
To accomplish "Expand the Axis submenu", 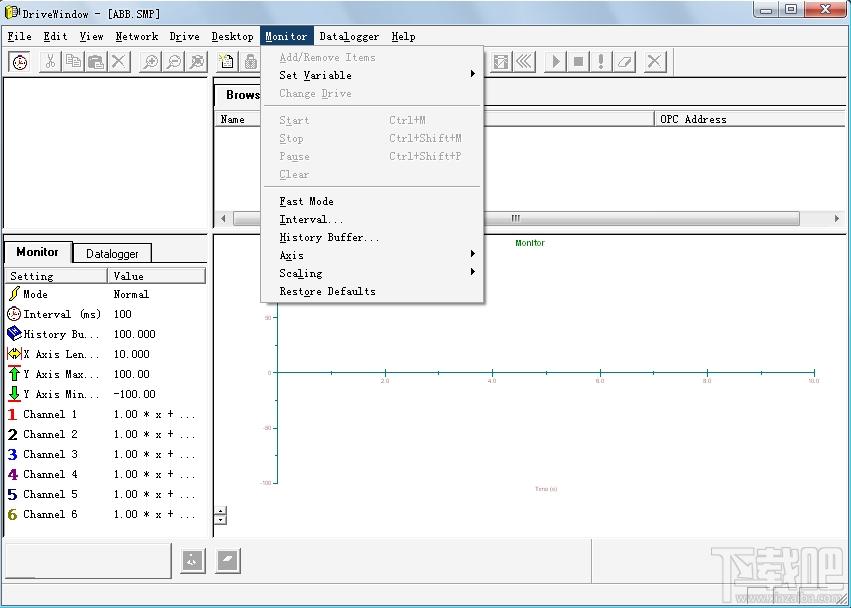I will click(x=372, y=255).
